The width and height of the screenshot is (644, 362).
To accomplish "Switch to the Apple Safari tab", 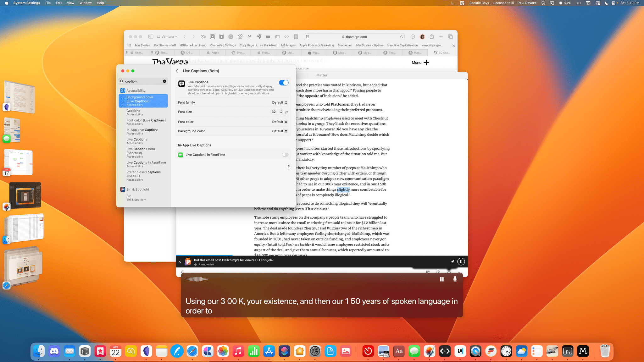I will [x=213, y=52].
